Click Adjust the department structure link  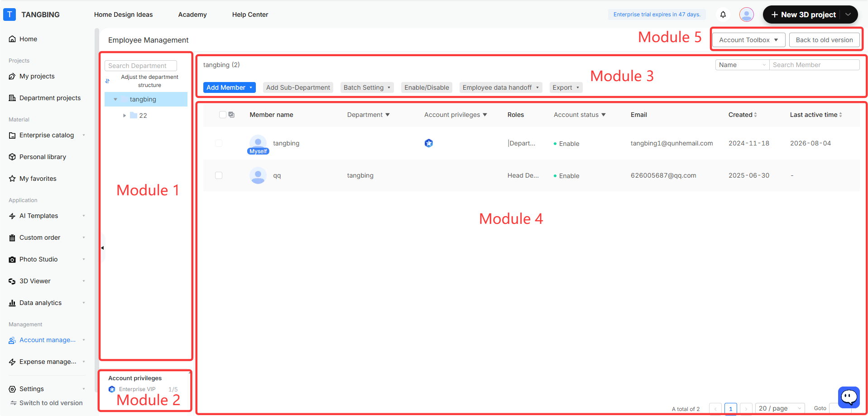(149, 81)
